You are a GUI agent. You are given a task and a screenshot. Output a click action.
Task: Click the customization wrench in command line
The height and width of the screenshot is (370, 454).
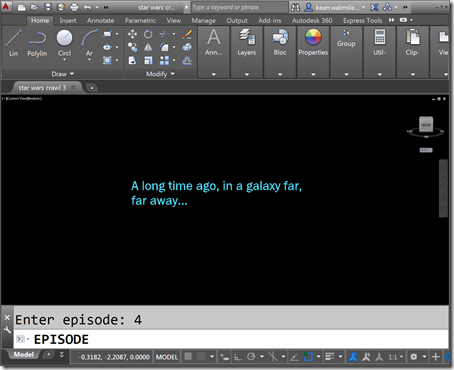[7, 330]
